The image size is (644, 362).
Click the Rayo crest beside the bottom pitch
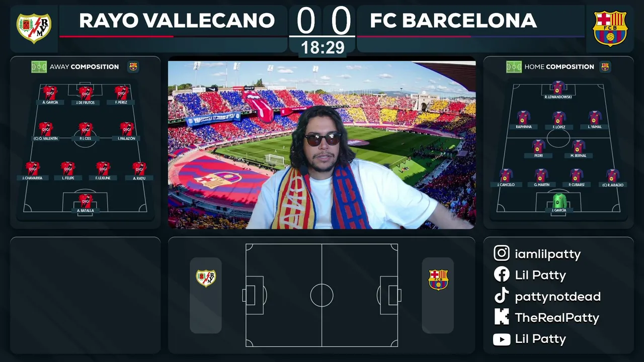[206, 278]
